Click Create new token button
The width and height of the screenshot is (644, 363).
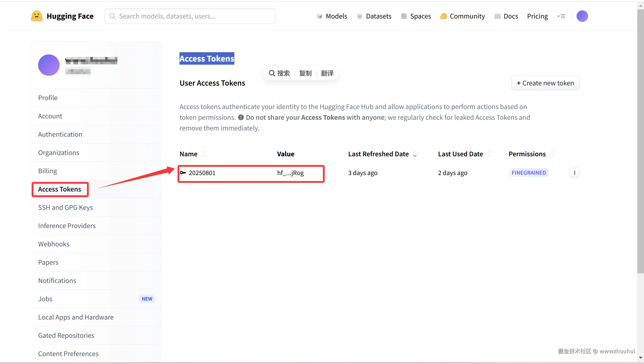(545, 83)
